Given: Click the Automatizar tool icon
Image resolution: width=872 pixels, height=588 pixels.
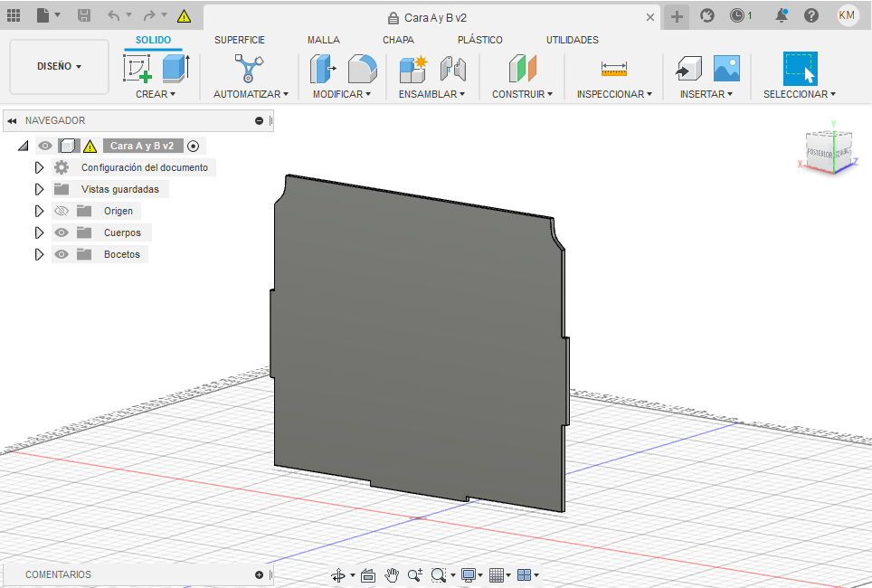Looking at the screenshot, I should click(x=250, y=69).
